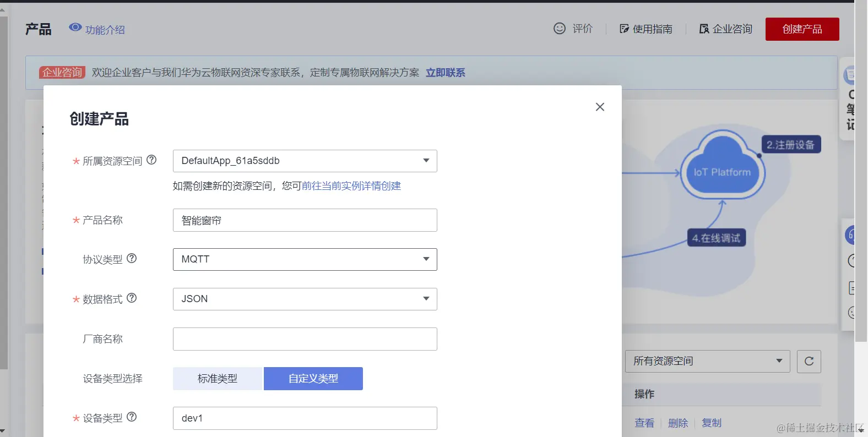The image size is (868, 437).
Task: Click the 企业咨询 text in header
Action: (x=733, y=29)
